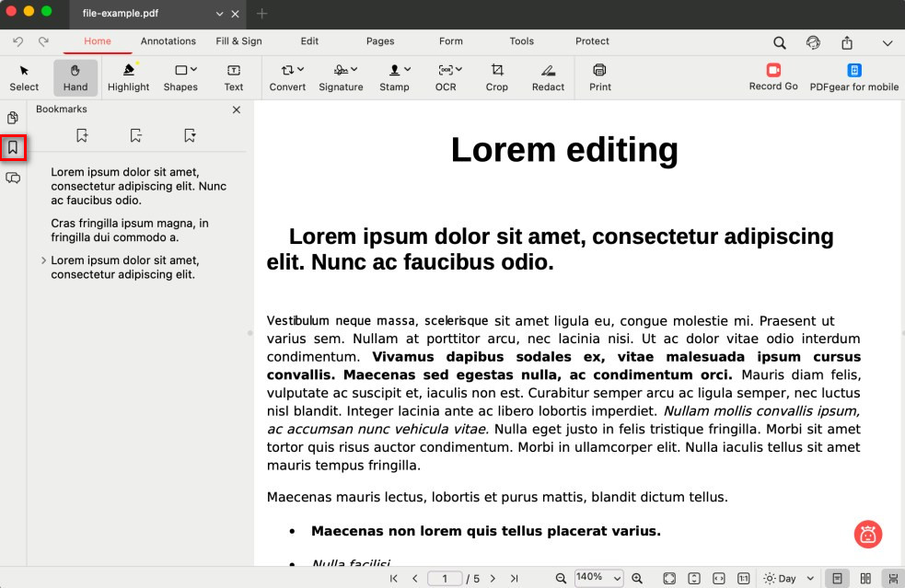Open 'Cras fringilla ipsum magna' bookmark

point(129,230)
